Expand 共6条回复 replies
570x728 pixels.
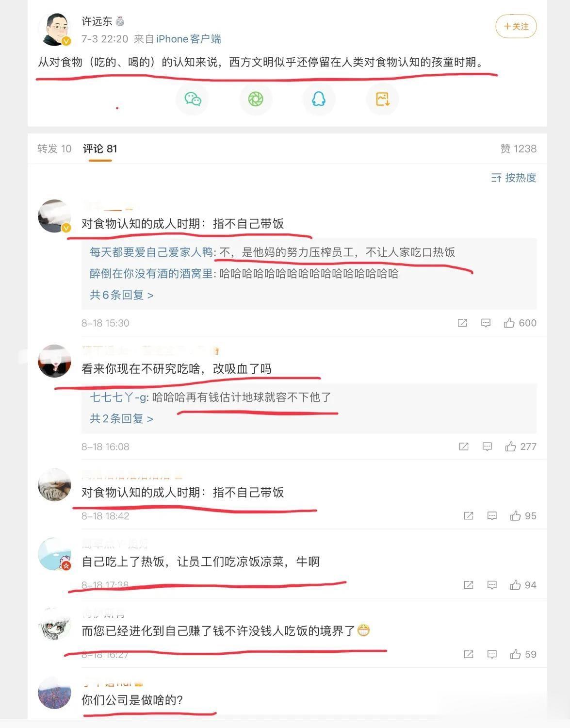point(121,295)
